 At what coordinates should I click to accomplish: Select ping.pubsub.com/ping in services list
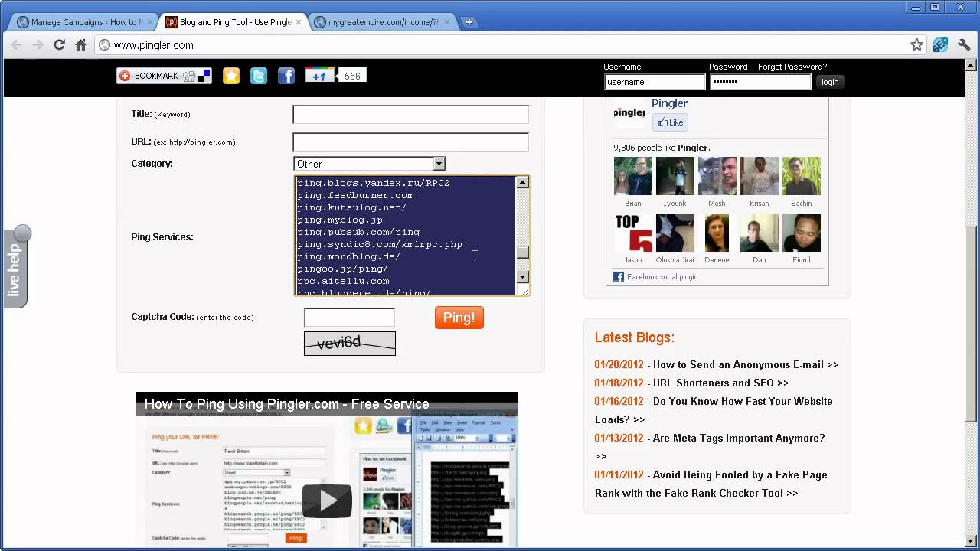(358, 232)
